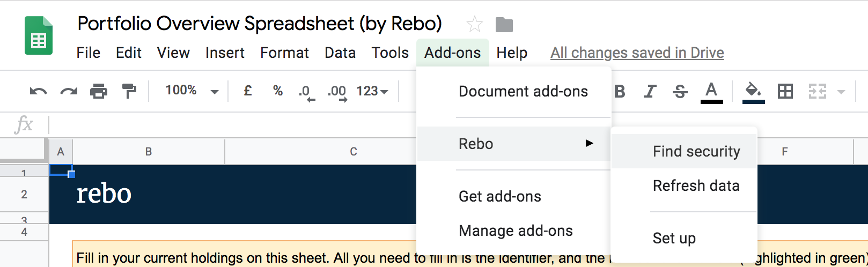Redo the last action
Image resolution: width=868 pixels, height=267 pixels.
tap(69, 91)
